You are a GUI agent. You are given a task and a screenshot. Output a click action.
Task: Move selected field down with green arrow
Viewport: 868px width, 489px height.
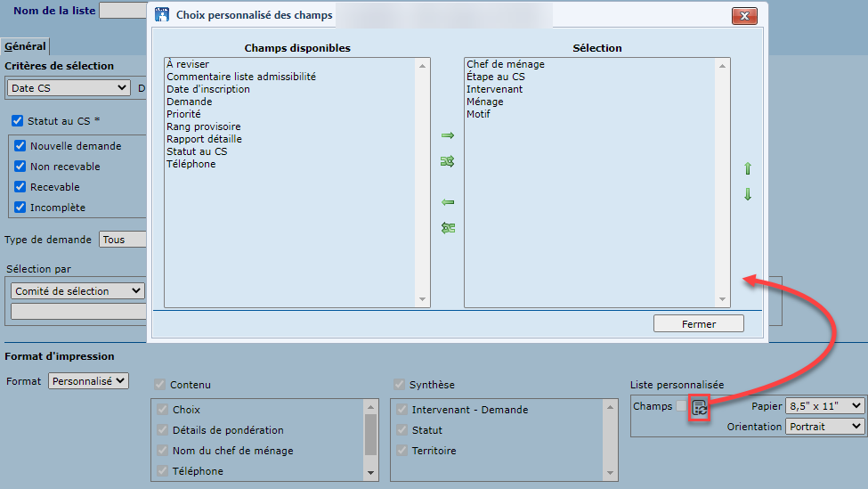click(748, 194)
